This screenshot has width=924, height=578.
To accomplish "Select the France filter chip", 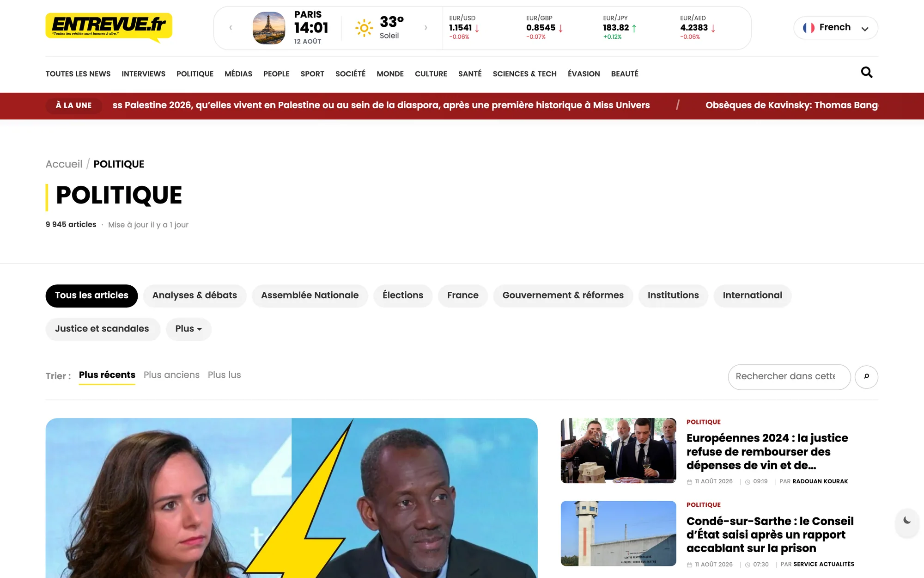I will click(x=462, y=296).
